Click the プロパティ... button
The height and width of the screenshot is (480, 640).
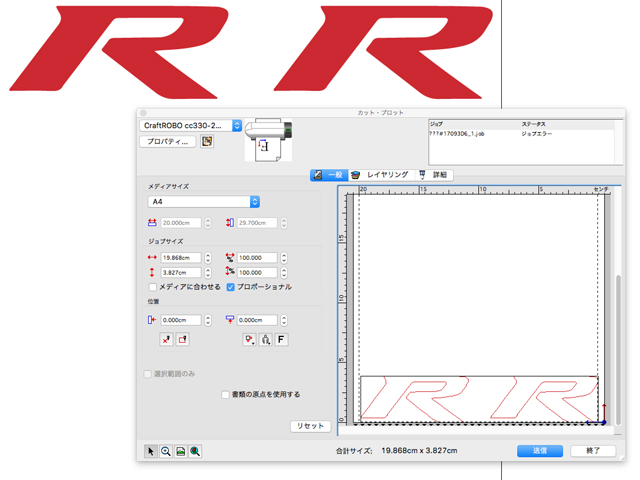coord(168,142)
